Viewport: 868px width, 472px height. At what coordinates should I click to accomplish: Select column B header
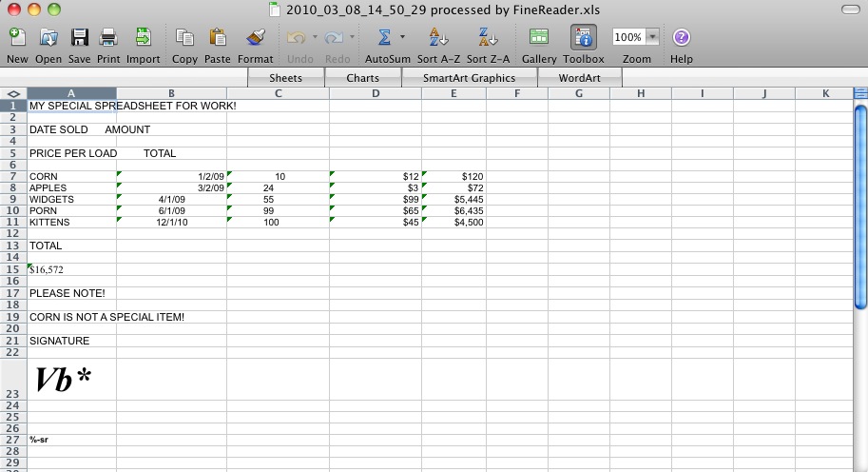172,93
